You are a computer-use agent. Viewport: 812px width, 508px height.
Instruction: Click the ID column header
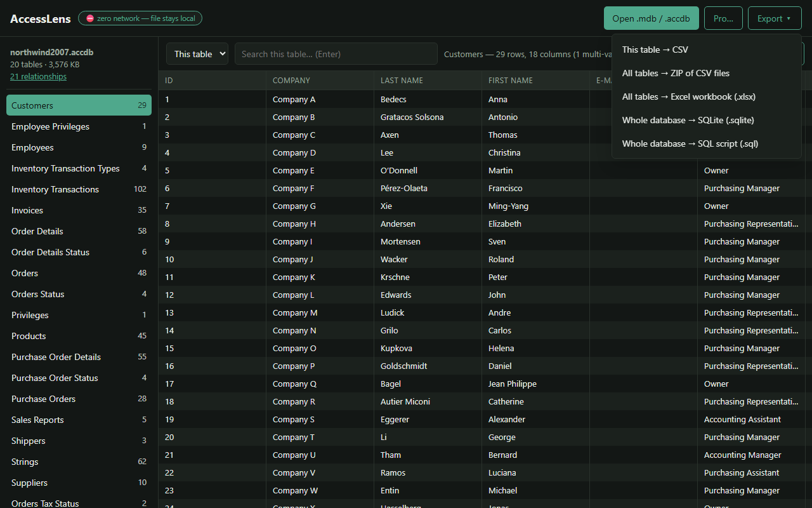point(213,81)
